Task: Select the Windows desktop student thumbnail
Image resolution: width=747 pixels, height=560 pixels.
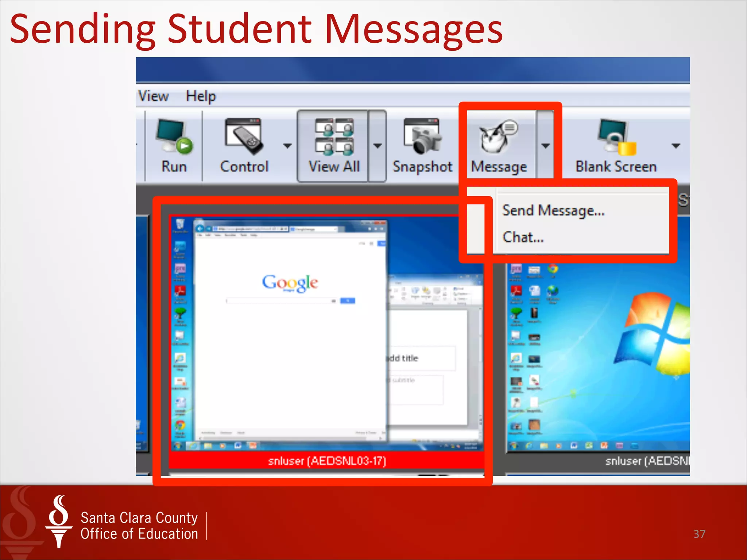Action: point(598,352)
